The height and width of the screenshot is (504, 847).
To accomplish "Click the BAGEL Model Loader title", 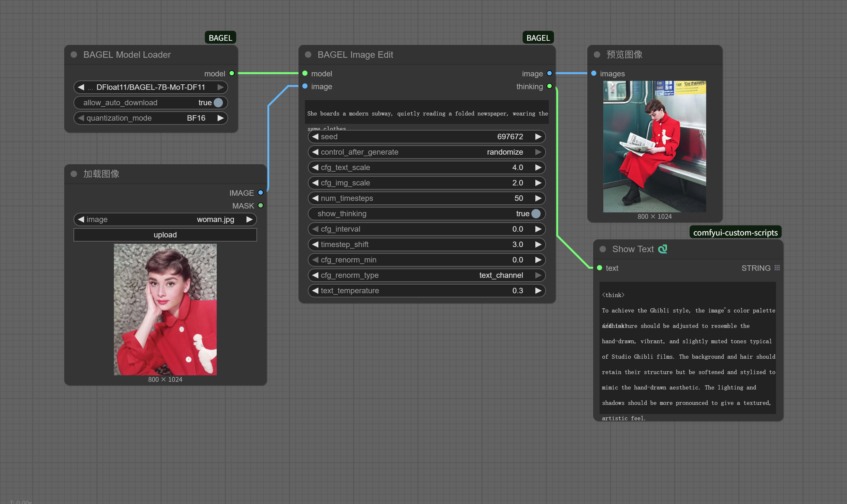I will pyautogui.click(x=127, y=55).
